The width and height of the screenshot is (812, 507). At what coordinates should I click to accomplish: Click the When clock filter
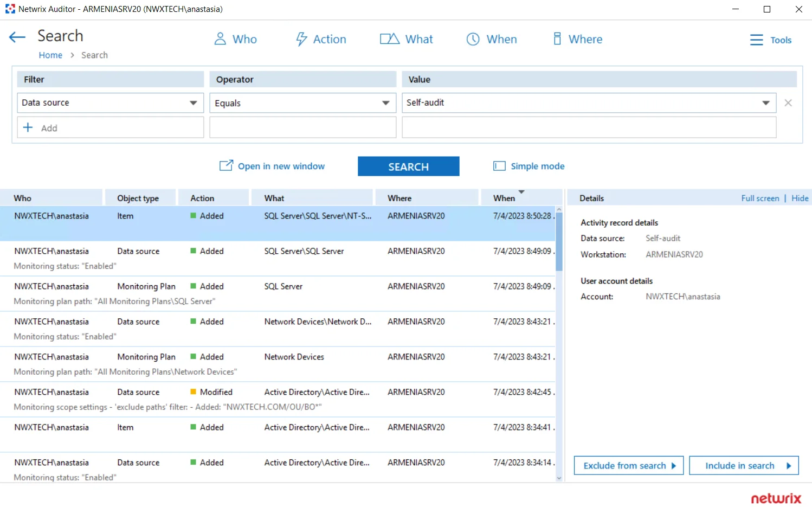tap(473, 39)
